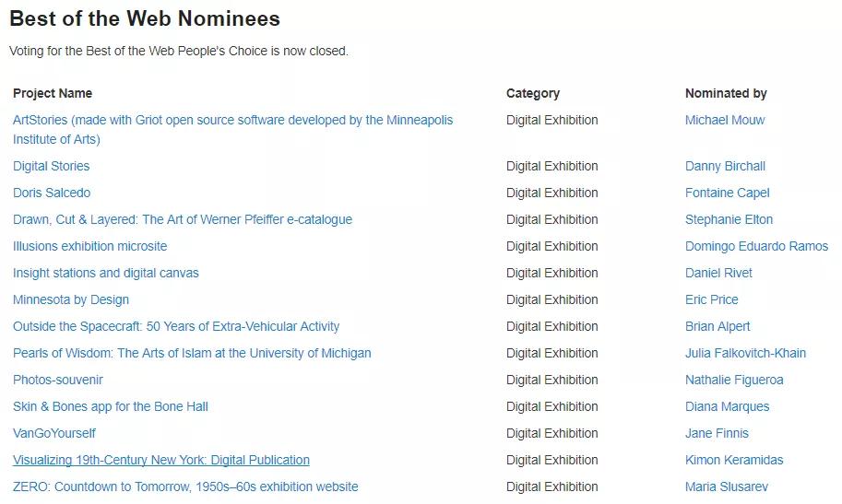
Task: Open Stephanie Elton's nominator link
Action: coord(729,220)
